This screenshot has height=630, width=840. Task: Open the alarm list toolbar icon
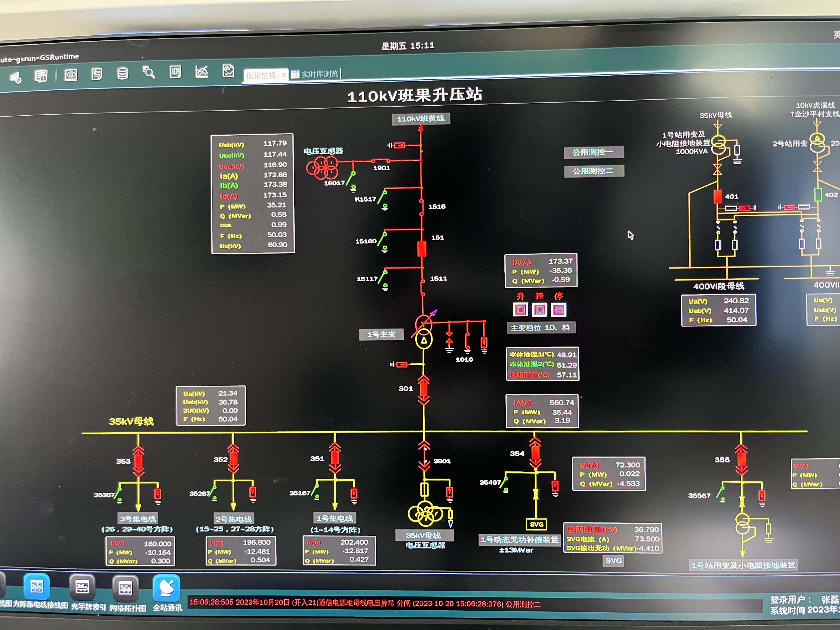pos(41,76)
